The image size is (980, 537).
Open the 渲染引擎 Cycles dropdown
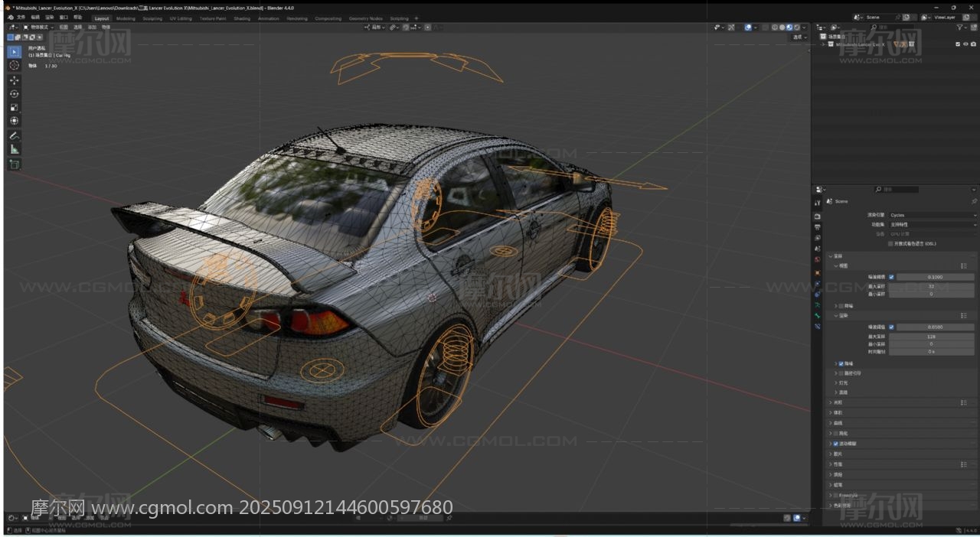pos(933,215)
